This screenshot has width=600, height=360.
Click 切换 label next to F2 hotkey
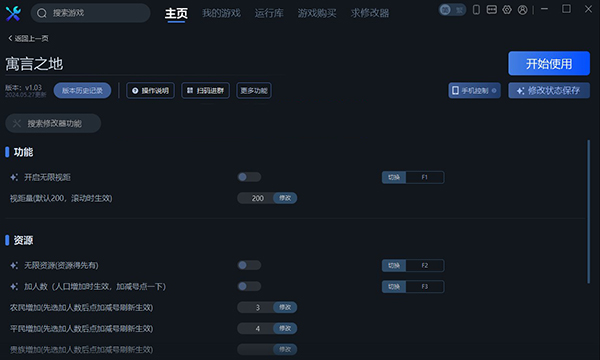394,266
